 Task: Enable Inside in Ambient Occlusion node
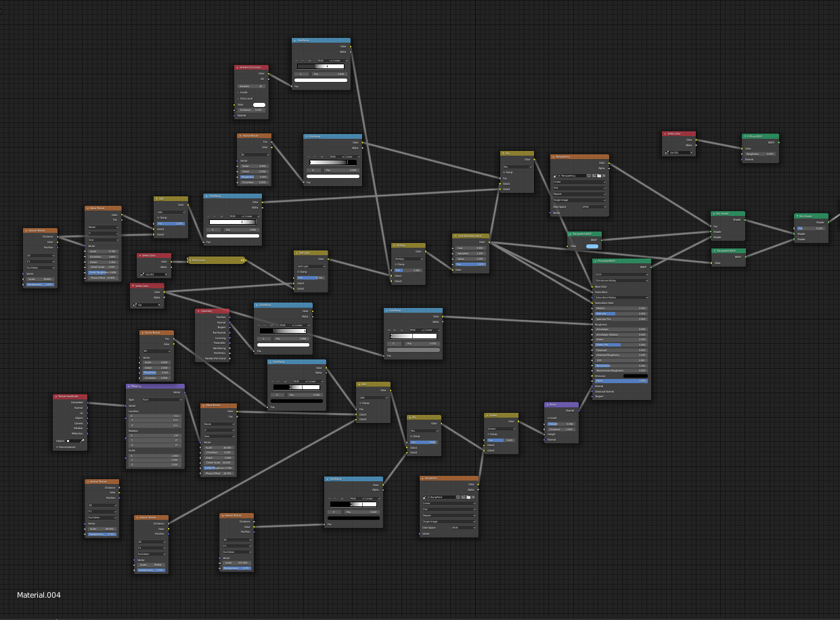(238, 93)
